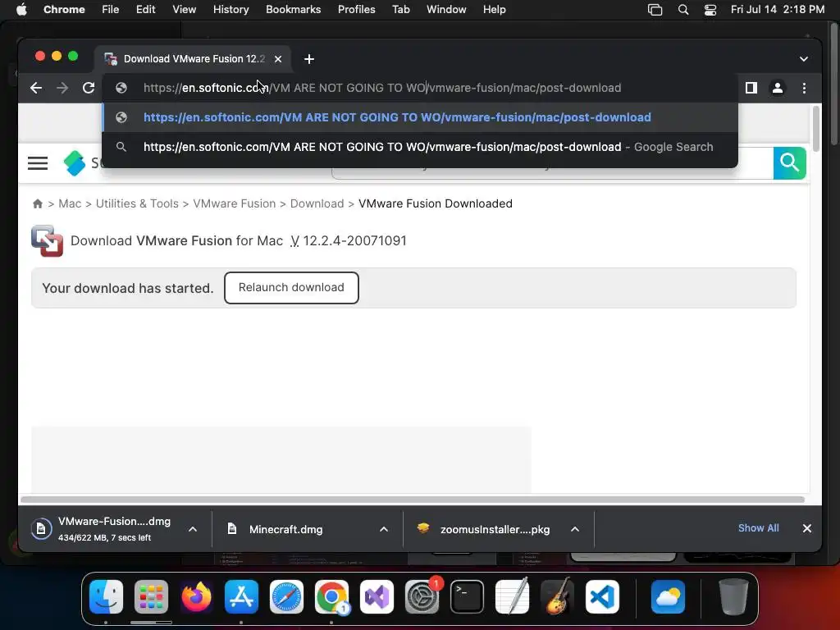Go back with the browser back arrow
The height and width of the screenshot is (630, 840).
[x=36, y=88]
